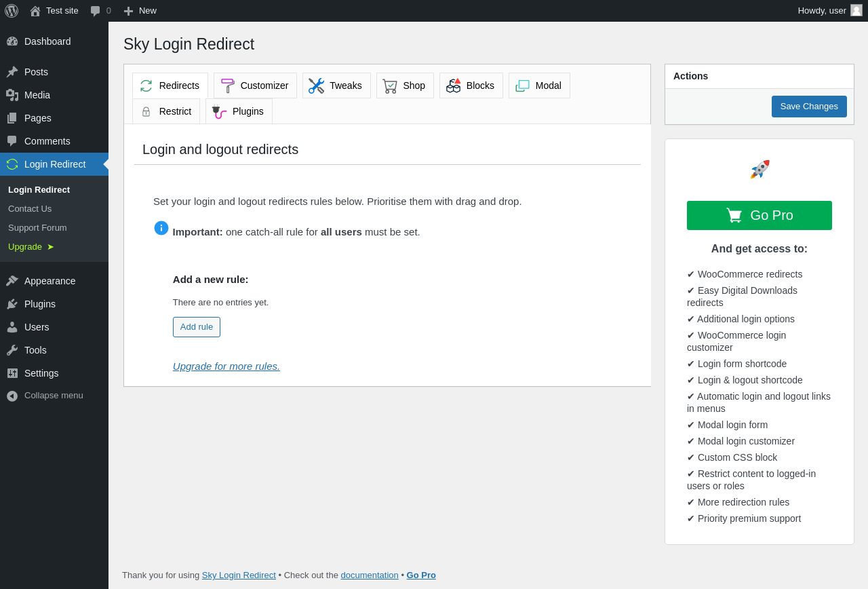Click 'WooCommerce redirects' feature item
Image resolution: width=868 pixels, height=589 pixels.
[745, 274]
